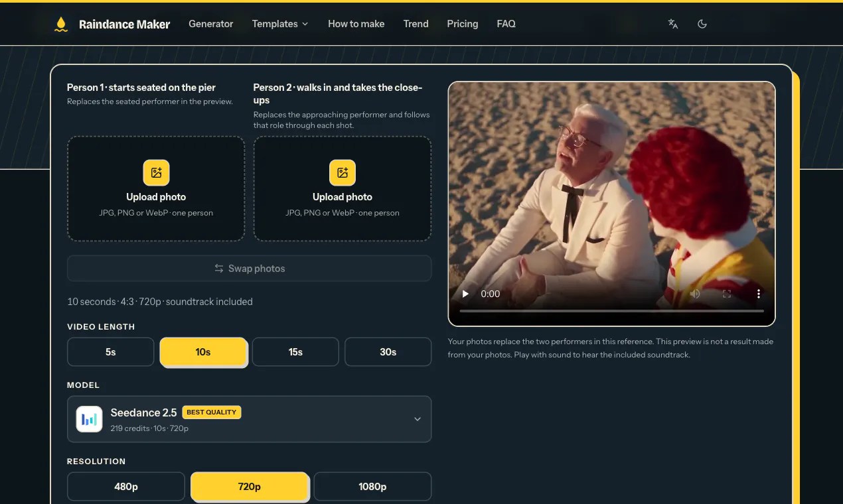843x504 pixels.
Task: Click the Person 1 upload image icon
Action: [x=156, y=172]
